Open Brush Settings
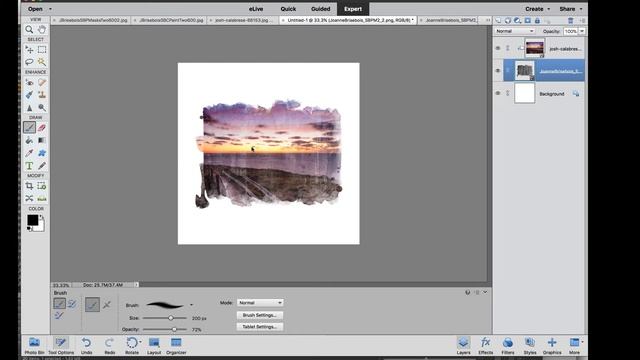The width and height of the screenshot is (640, 360). point(260,315)
